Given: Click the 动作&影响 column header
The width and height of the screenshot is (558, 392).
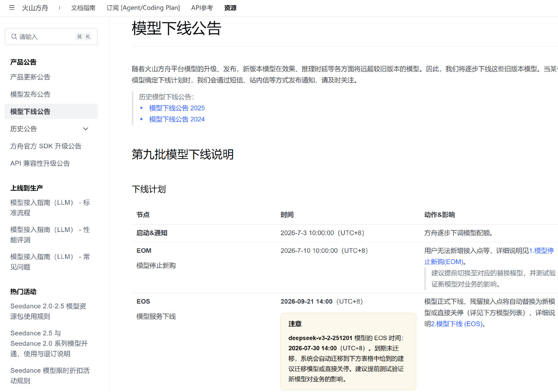Looking at the screenshot, I should tap(440, 215).
